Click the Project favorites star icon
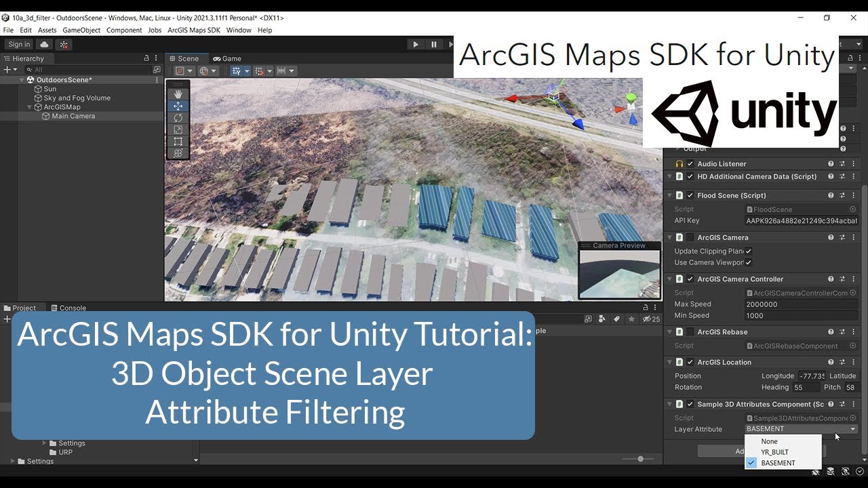This screenshot has width=868, height=488. 632,319
